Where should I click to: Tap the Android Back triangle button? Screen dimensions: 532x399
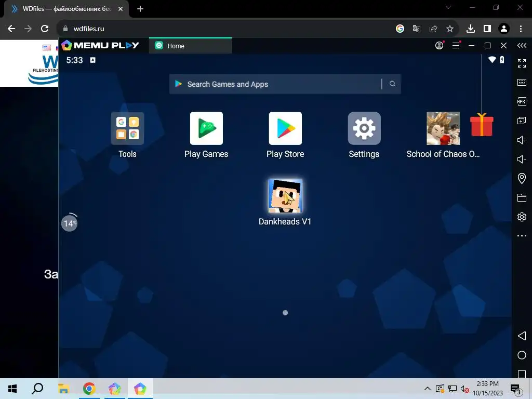pyautogui.click(x=522, y=336)
